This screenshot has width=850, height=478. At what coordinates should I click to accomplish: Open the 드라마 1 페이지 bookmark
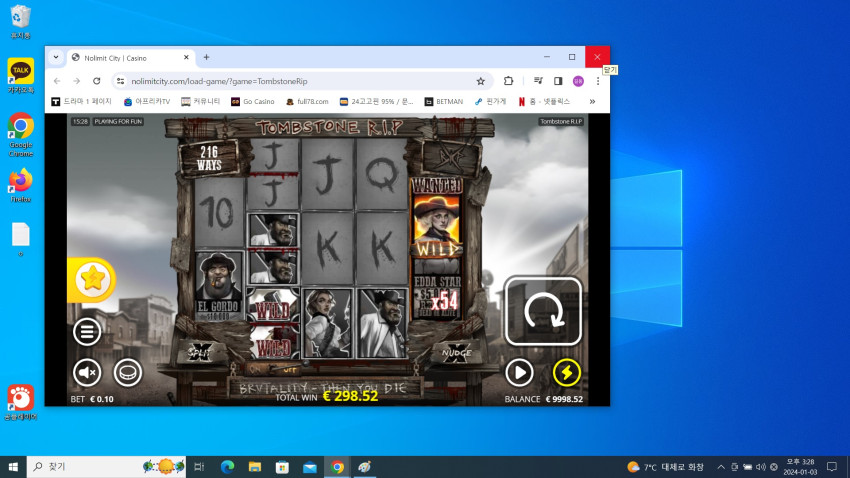[x=81, y=101]
